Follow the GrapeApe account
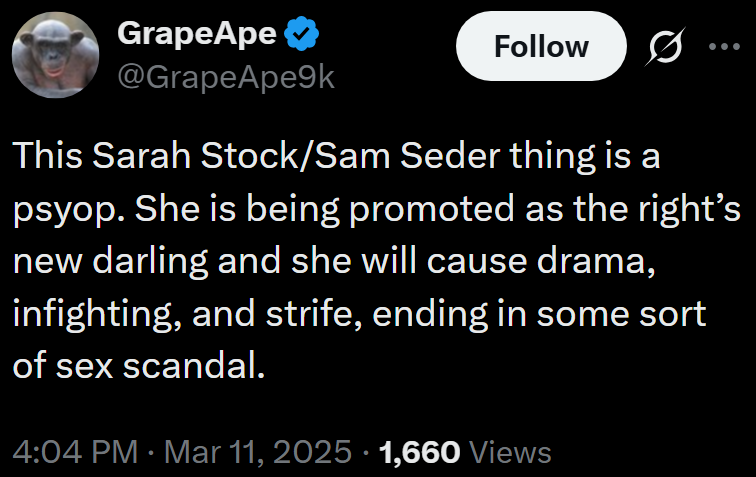 [541, 46]
